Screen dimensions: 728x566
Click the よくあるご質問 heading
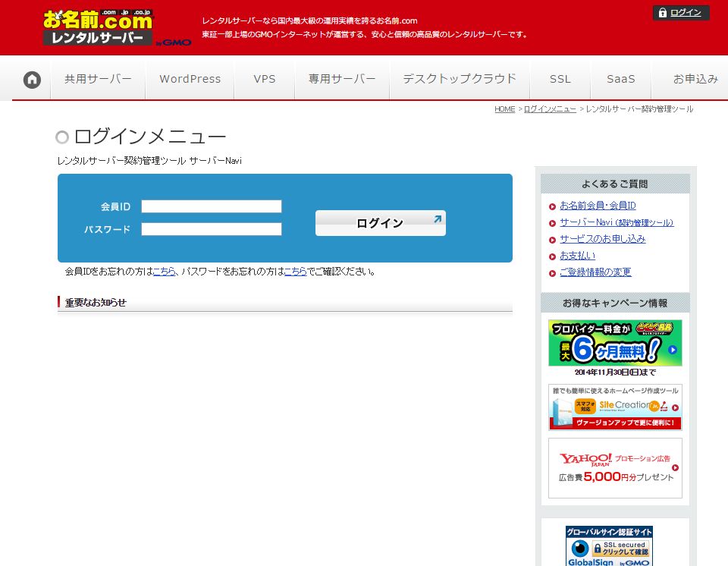pos(615,184)
